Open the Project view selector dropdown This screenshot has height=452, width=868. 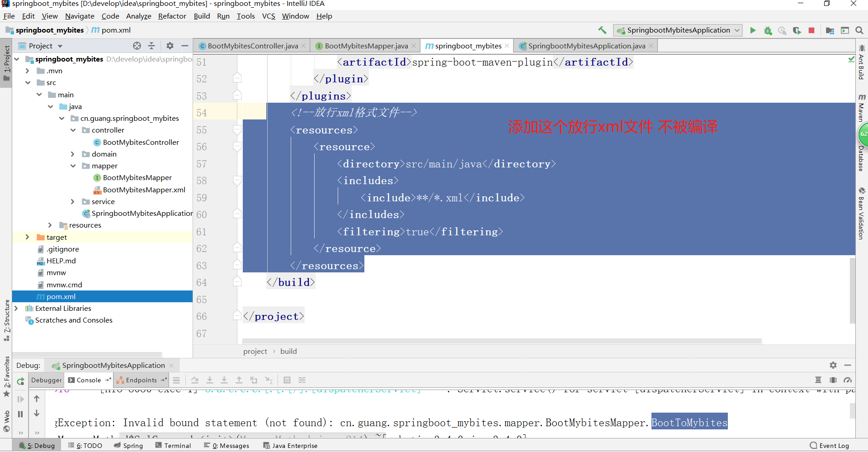click(60, 46)
